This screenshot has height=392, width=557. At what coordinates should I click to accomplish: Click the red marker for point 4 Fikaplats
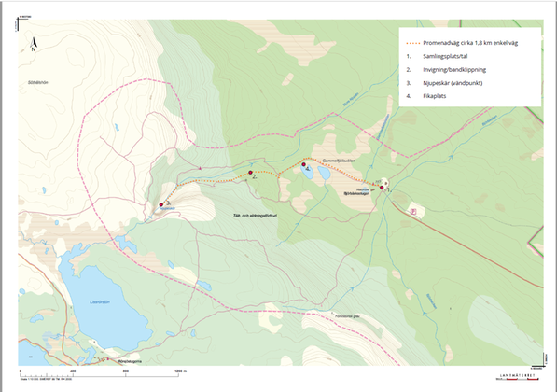(x=303, y=164)
